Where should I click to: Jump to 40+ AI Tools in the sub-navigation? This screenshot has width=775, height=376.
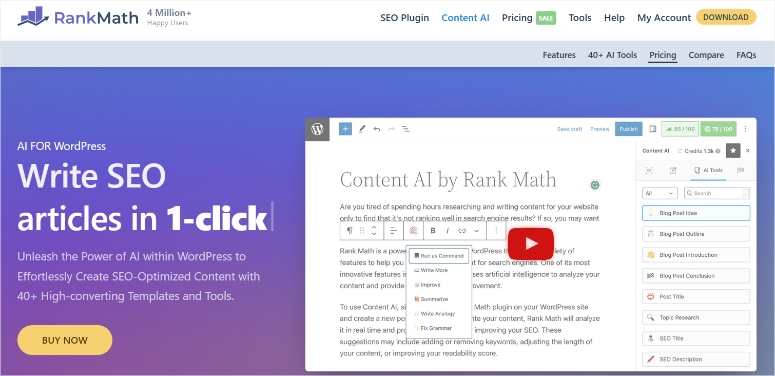coord(612,55)
